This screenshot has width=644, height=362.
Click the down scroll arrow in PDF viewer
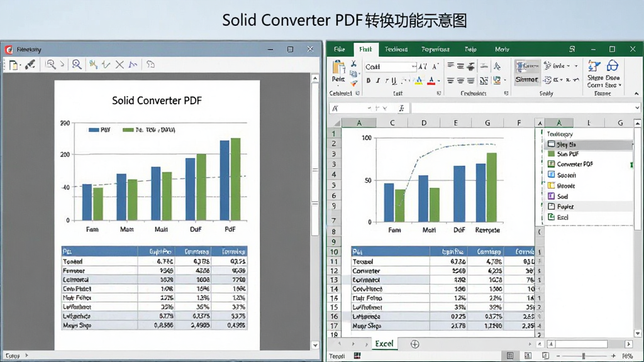point(315,345)
